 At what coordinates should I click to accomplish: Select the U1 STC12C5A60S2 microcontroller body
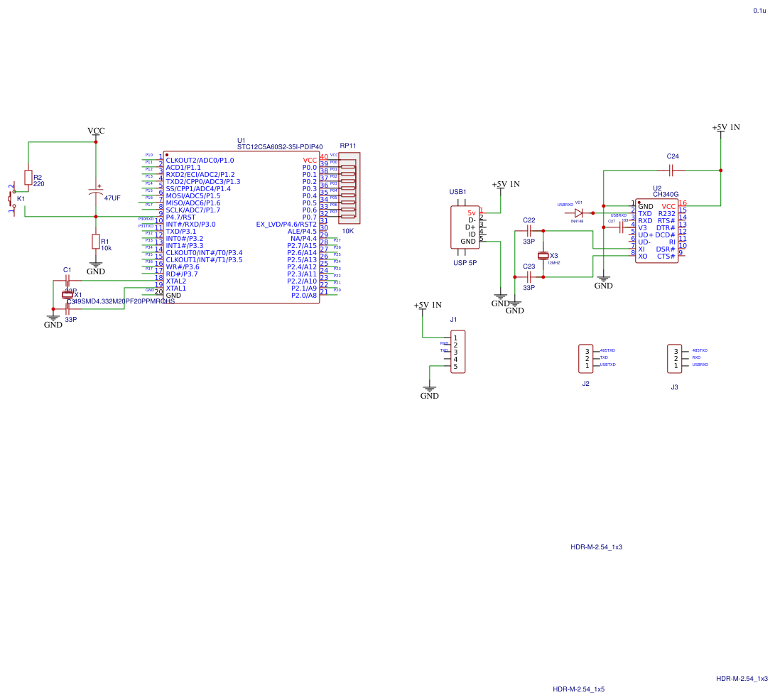242,227
